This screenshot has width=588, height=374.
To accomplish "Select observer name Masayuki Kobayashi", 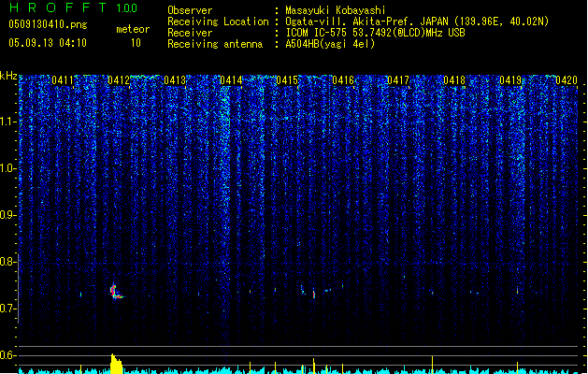I will (x=336, y=10).
